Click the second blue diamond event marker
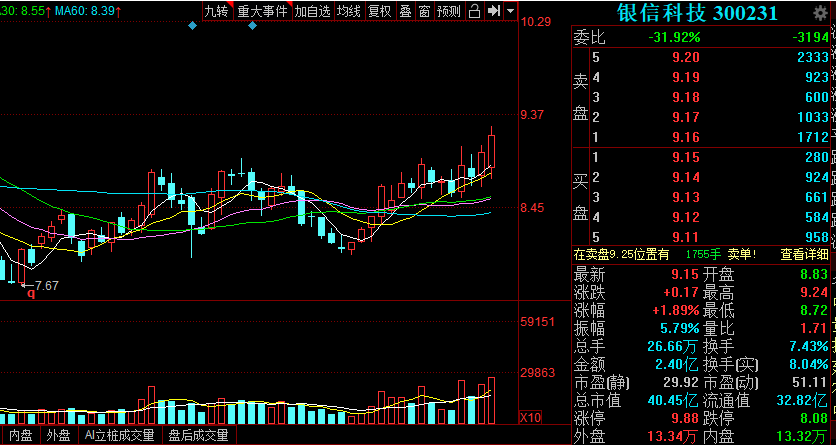Viewport: 836px width, 445px height. pos(253,25)
